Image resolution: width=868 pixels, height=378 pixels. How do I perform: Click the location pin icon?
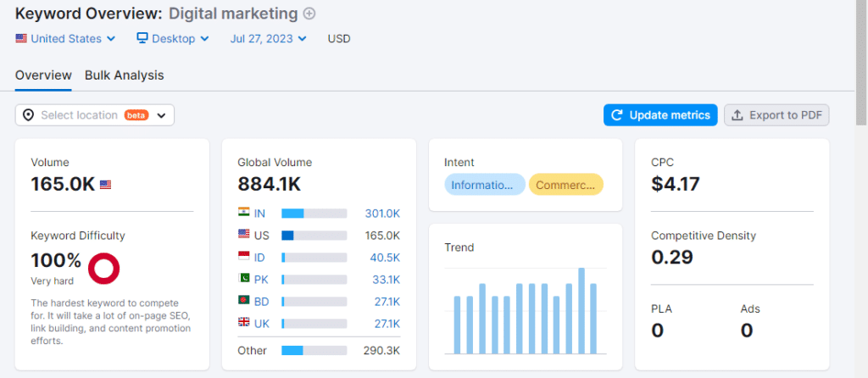(x=29, y=115)
